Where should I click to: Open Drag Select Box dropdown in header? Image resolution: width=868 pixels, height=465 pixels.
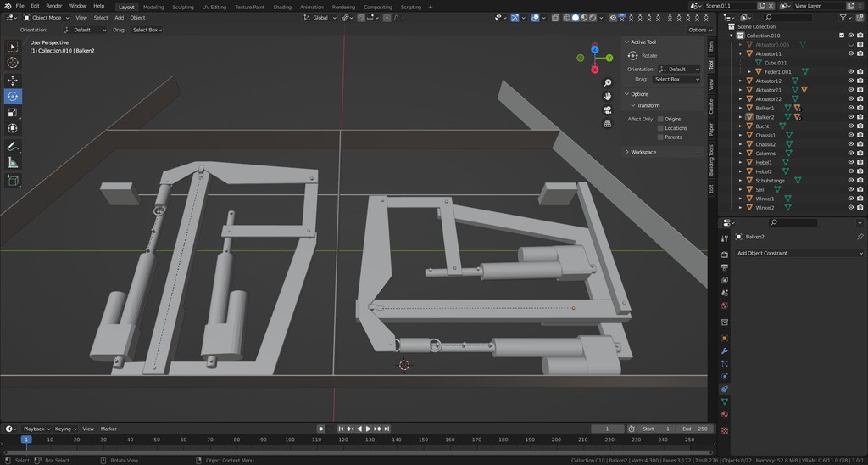(147, 30)
